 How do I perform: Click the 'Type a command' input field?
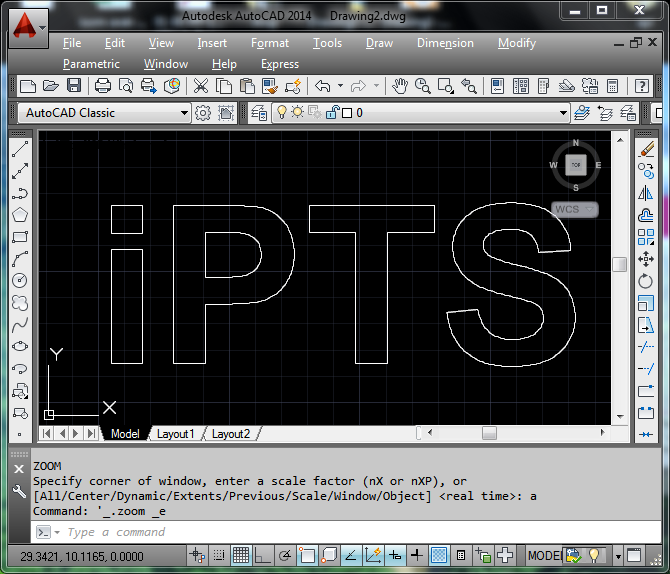click(346, 532)
